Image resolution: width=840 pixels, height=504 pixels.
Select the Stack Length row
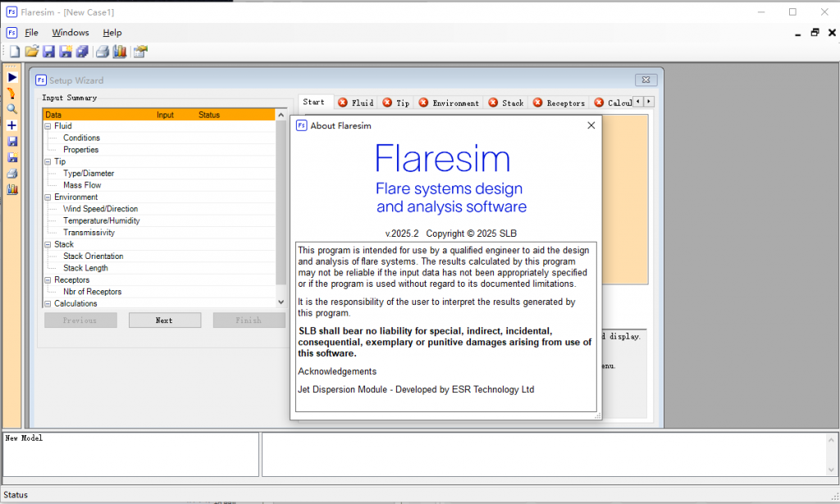(85, 268)
